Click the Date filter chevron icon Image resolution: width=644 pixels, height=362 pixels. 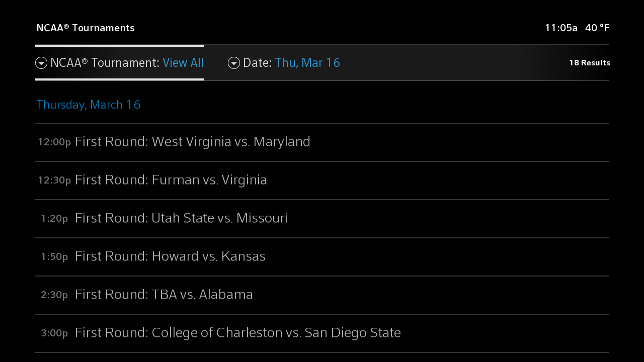[x=233, y=62]
